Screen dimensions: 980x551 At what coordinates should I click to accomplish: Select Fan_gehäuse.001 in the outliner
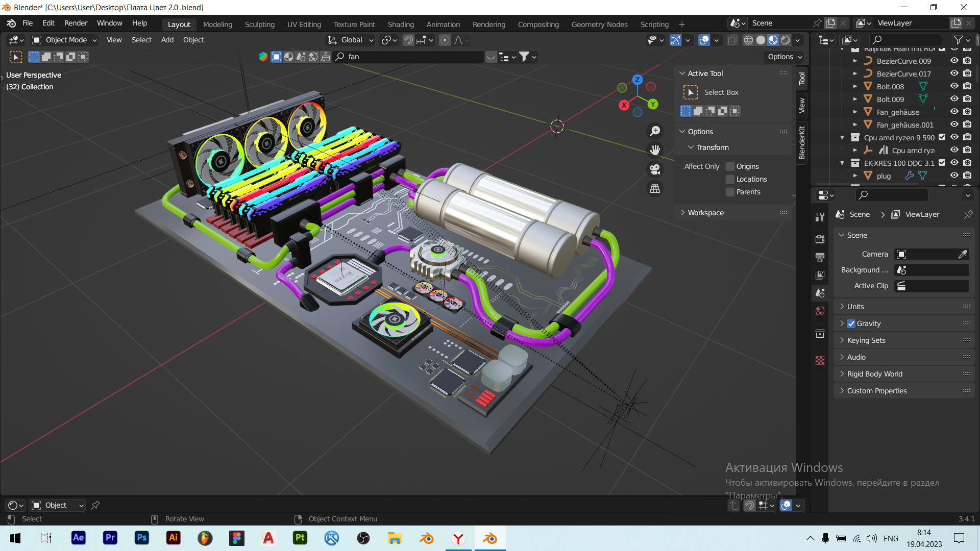click(x=904, y=125)
